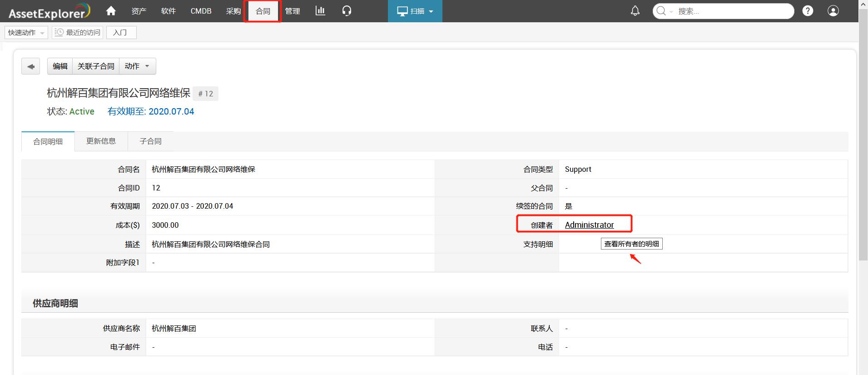Switch to the 更新信息 tab
This screenshot has height=375, width=868.
click(x=101, y=141)
